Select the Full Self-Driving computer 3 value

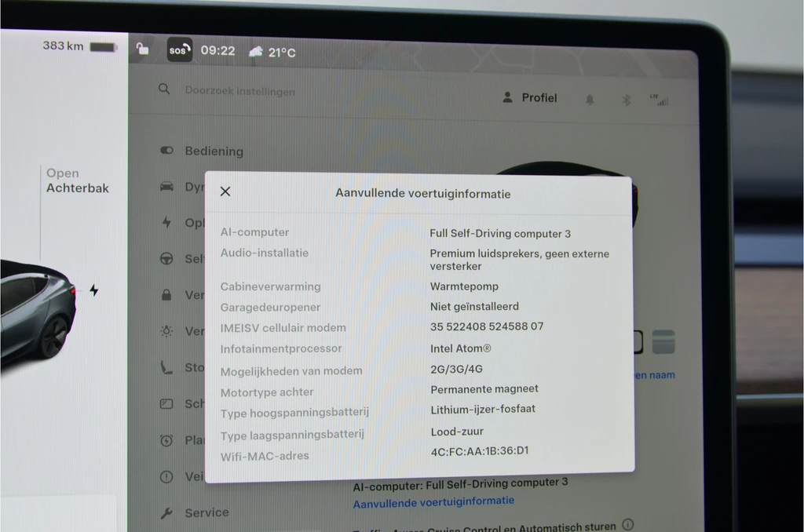(500, 233)
